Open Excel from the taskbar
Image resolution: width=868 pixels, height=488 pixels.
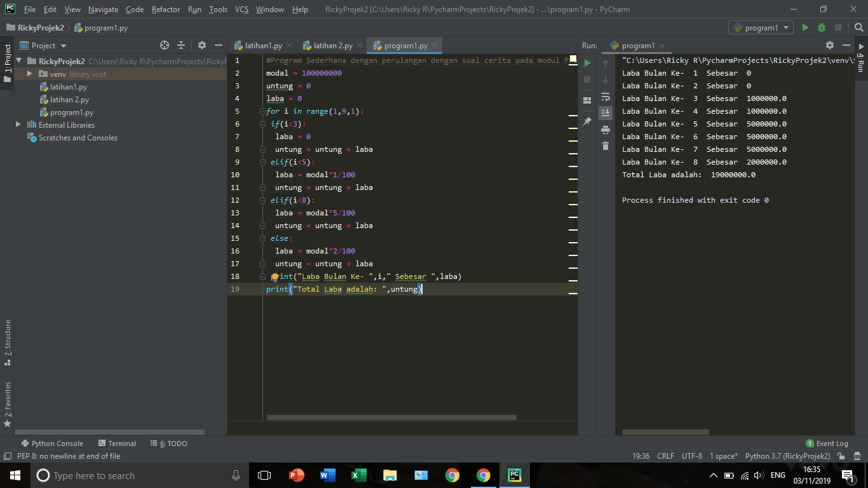pos(358,475)
